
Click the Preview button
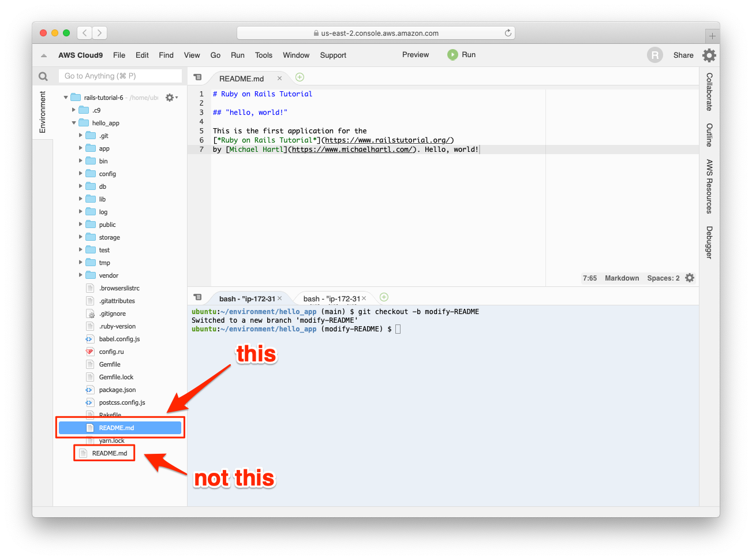(416, 55)
